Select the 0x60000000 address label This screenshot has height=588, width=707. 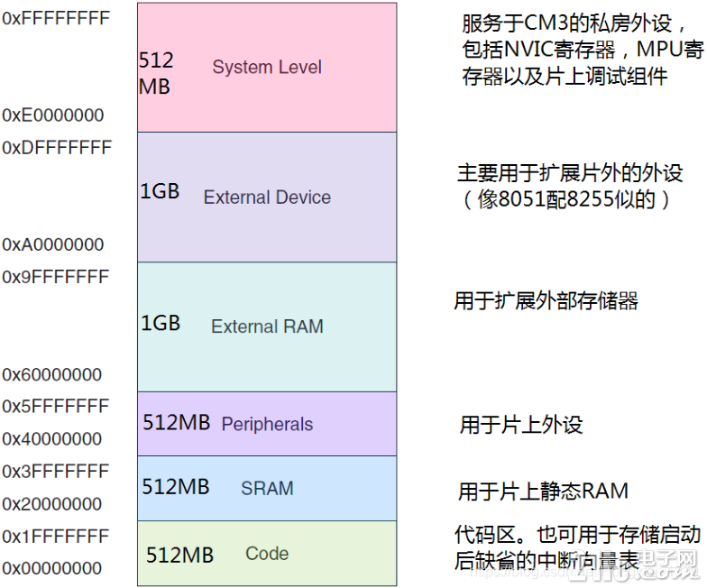52,374
